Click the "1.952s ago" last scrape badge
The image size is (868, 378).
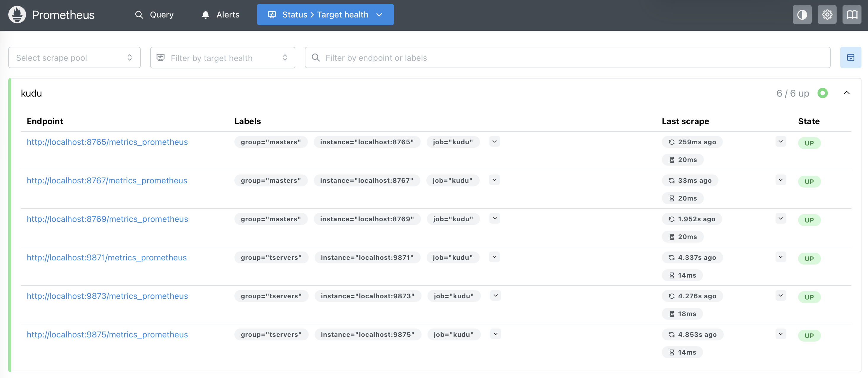tap(692, 219)
